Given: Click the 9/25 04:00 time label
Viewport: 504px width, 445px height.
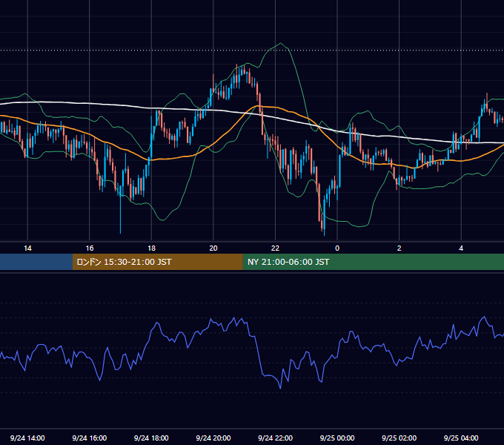Looking at the screenshot, I should point(461,438).
